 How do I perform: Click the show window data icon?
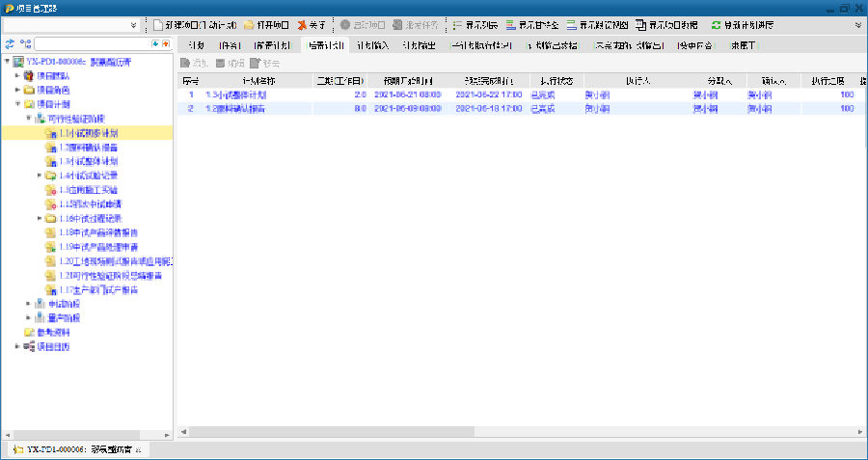(640, 25)
